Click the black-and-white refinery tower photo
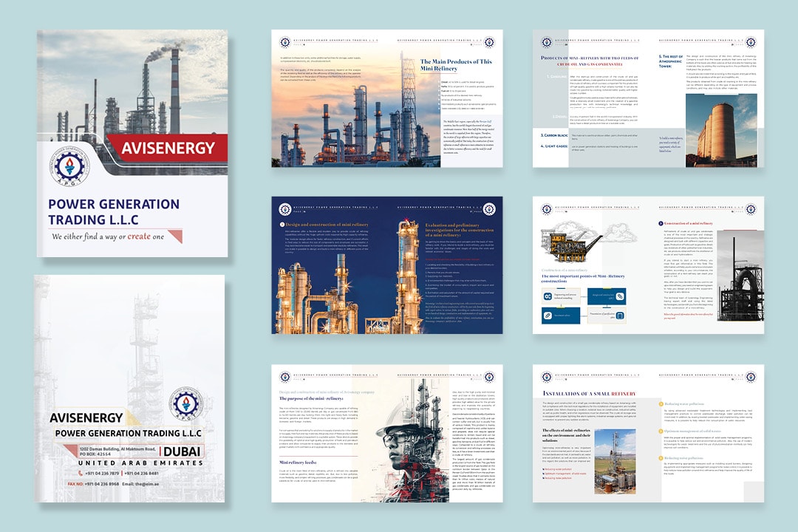Viewport: 798px width, 532px height. [740, 276]
